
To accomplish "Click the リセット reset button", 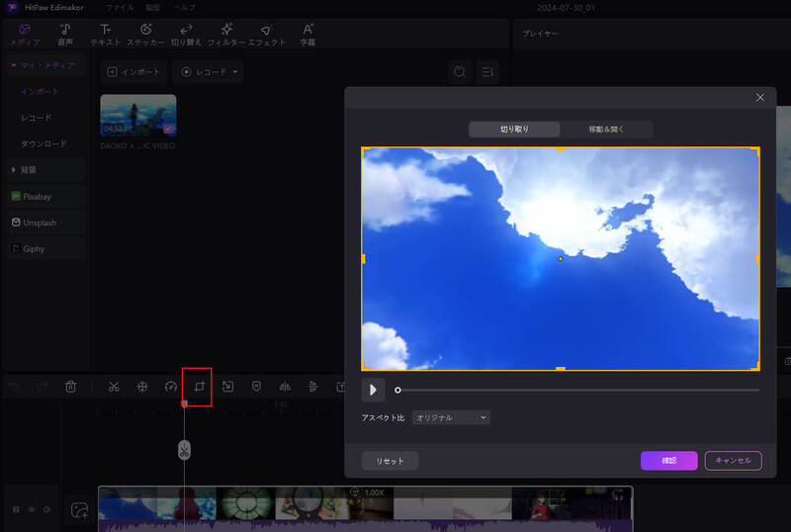I will [390, 461].
